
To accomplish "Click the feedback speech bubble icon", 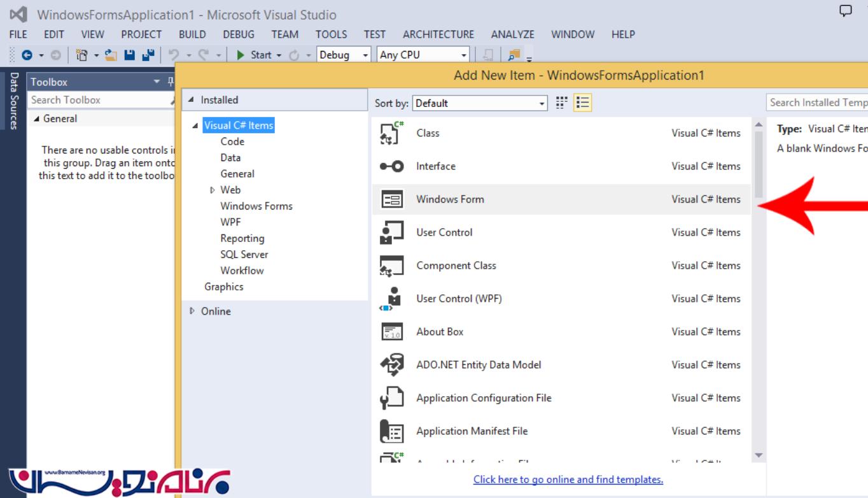I will (845, 11).
